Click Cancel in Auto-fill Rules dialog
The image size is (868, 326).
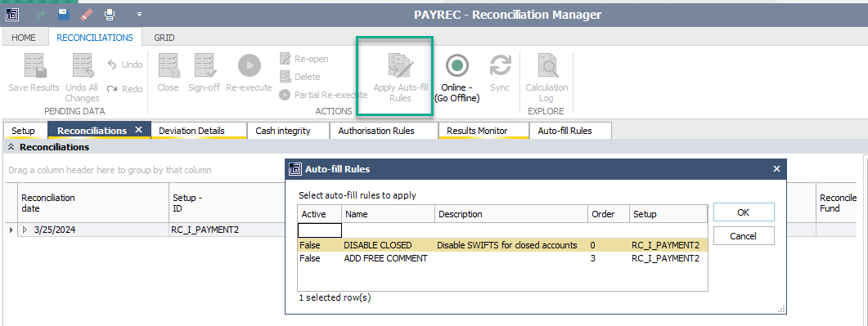[x=744, y=236]
